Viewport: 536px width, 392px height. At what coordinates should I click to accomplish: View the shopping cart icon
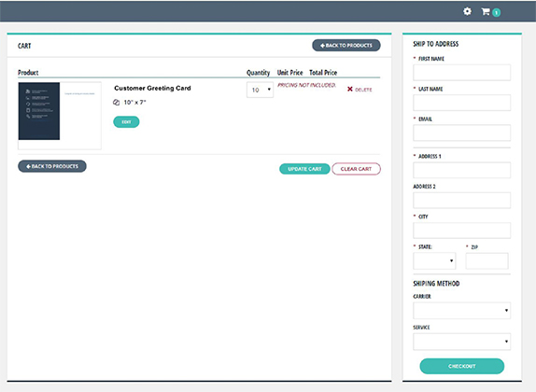pos(486,11)
